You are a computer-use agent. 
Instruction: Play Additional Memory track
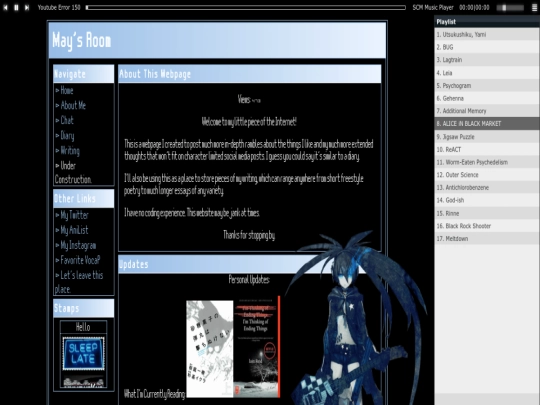tap(487, 111)
